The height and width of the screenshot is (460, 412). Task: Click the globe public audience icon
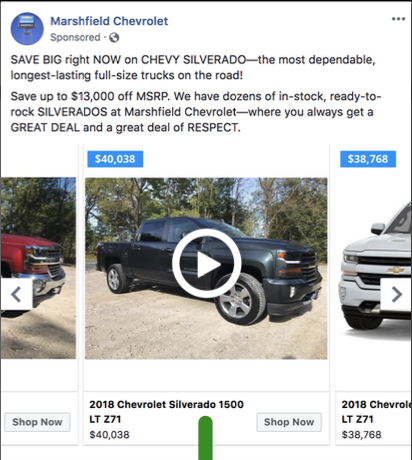[x=114, y=37]
